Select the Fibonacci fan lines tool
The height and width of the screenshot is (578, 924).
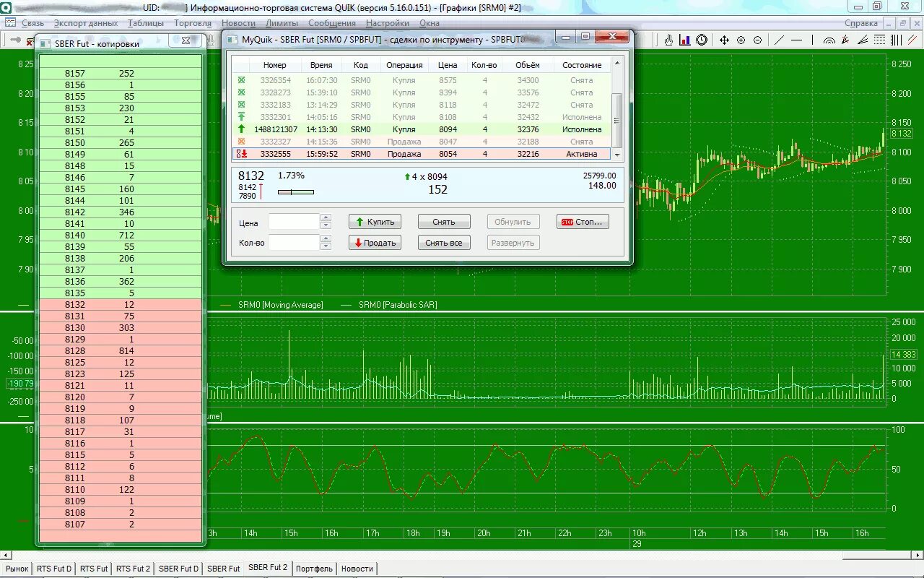pos(863,40)
